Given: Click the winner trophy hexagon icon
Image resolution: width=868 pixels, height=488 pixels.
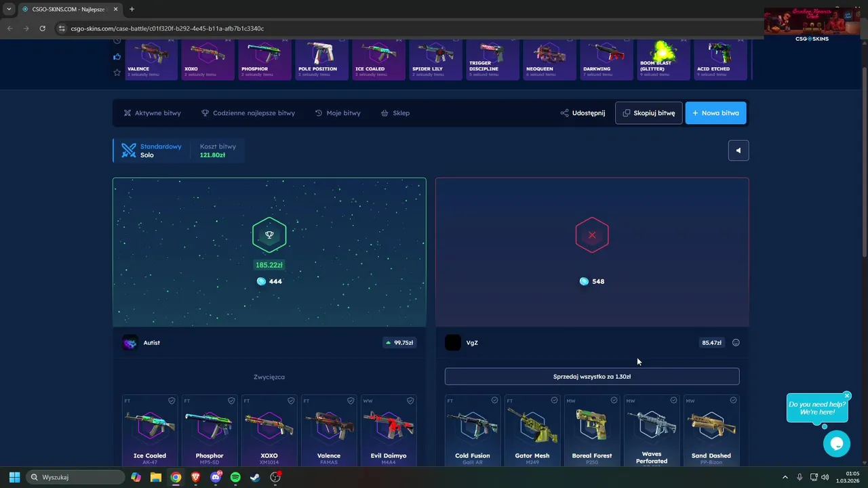Looking at the screenshot, I should [269, 235].
